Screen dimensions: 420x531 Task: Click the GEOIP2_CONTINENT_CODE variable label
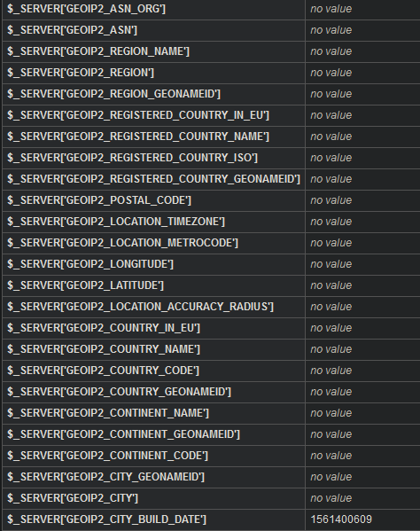pyautogui.click(x=107, y=457)
